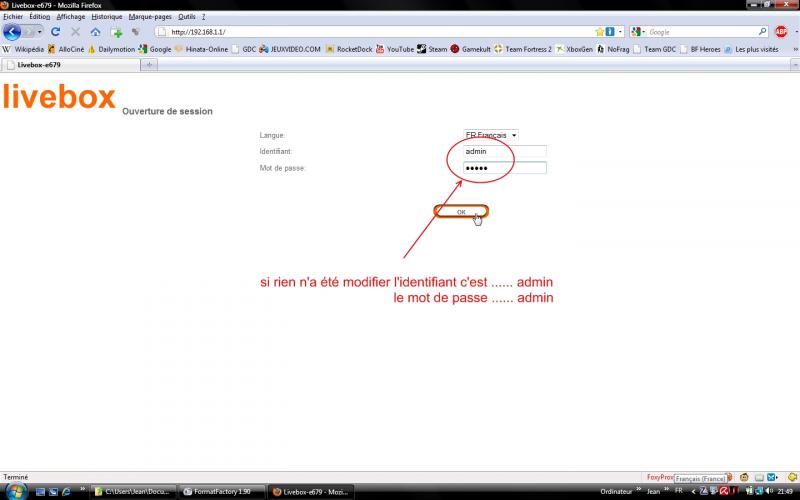Screen dimensions: 800x500
Task: Open the Wikipédia bookmark
Action: (23, 49)
